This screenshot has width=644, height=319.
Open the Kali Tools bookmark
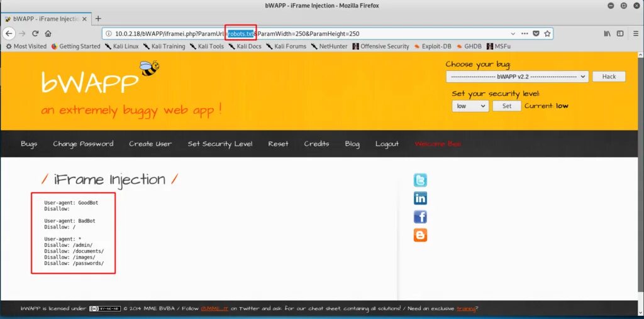206,46
